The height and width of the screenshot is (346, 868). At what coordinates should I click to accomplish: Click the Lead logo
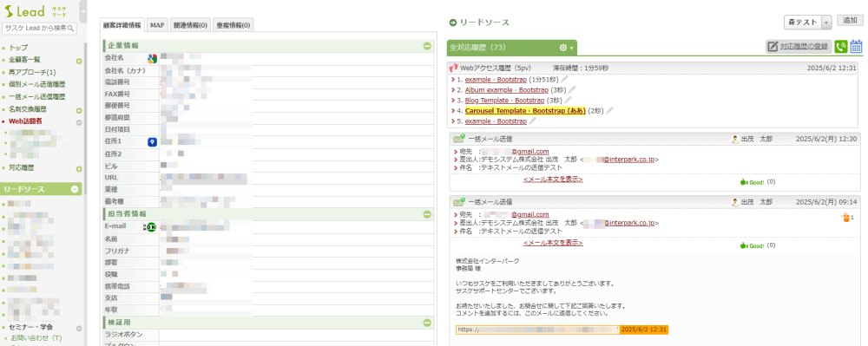(23, 10)
